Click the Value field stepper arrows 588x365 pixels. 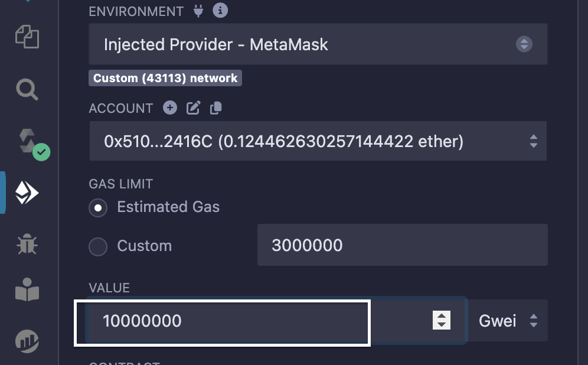442,320
